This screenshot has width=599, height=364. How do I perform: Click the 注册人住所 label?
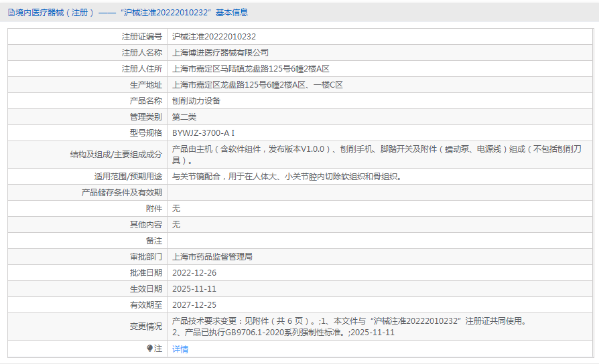142,69
